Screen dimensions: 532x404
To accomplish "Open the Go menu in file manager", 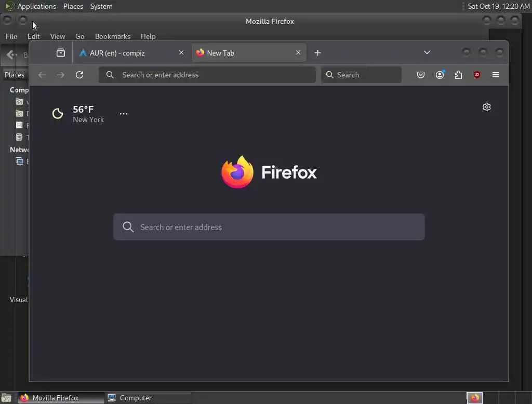I will tap(79, 36).
